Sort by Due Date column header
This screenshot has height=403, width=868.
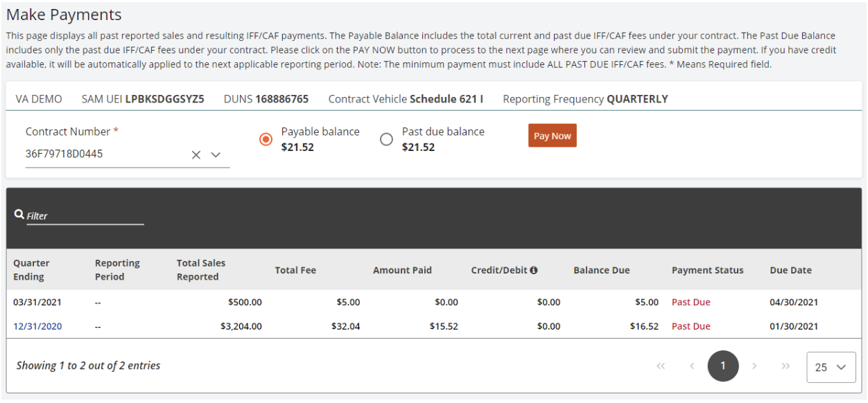(790, 270)
